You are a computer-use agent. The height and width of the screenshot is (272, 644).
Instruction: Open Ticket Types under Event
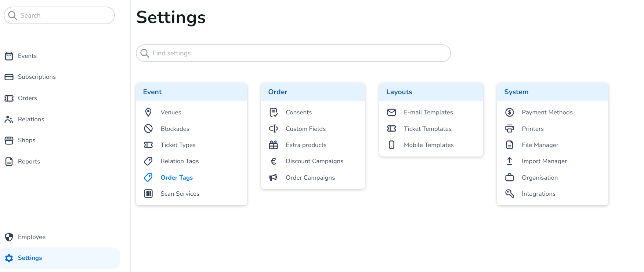coord(178,145)
